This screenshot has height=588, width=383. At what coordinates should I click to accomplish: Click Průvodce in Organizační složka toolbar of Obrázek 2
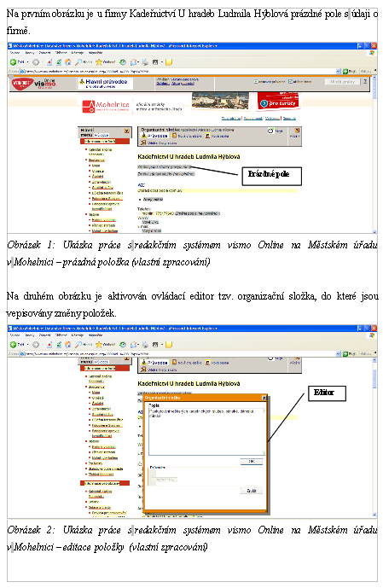(154, 363)
